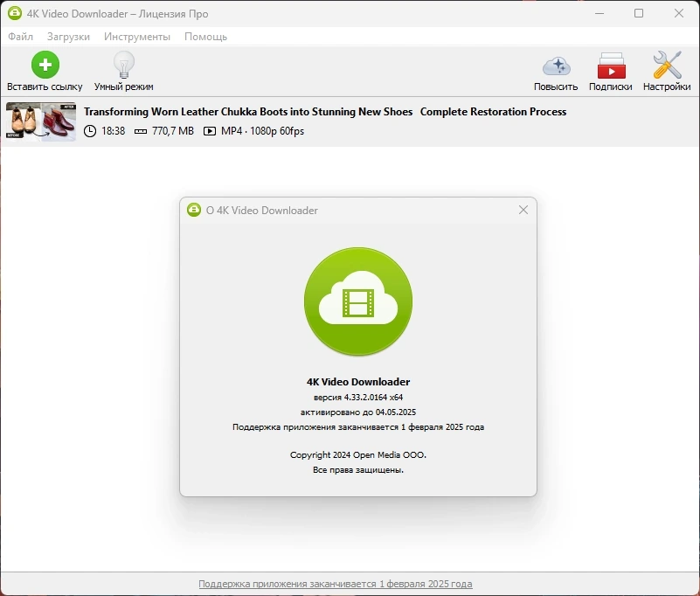Image resolution: width=700 pixels, height=596 pixels.
Task: Maximize the main window
Action: 639,13
